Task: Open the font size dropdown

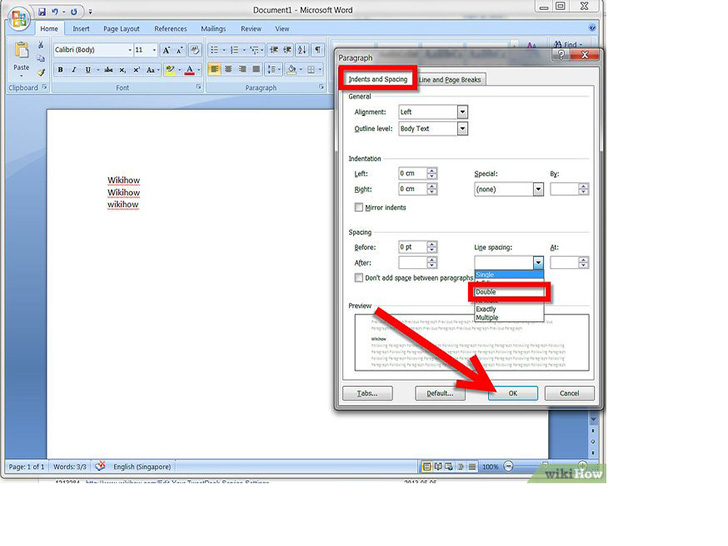Action: 154,50
